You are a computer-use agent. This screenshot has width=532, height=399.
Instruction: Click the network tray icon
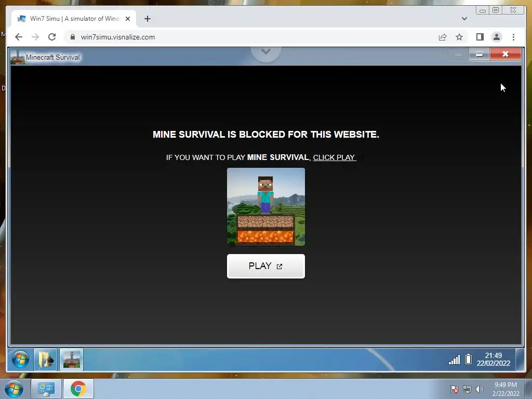(x=467, y=389)
